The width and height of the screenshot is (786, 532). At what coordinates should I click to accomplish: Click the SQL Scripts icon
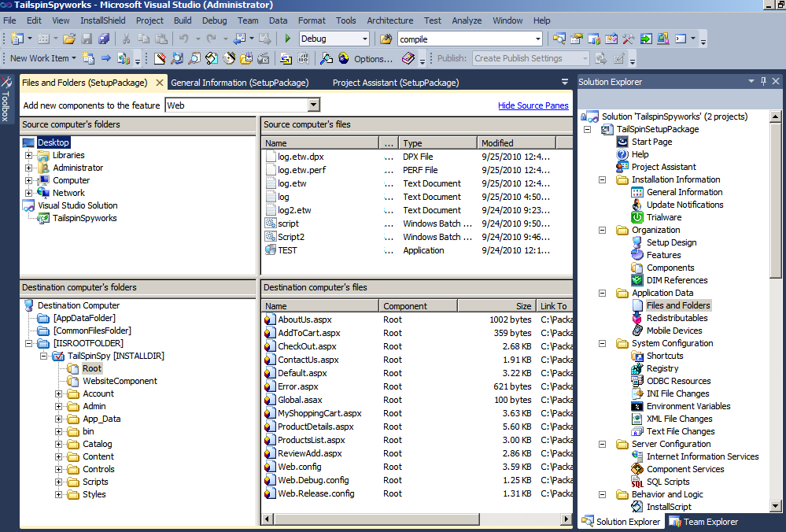(x=637, y=482)
